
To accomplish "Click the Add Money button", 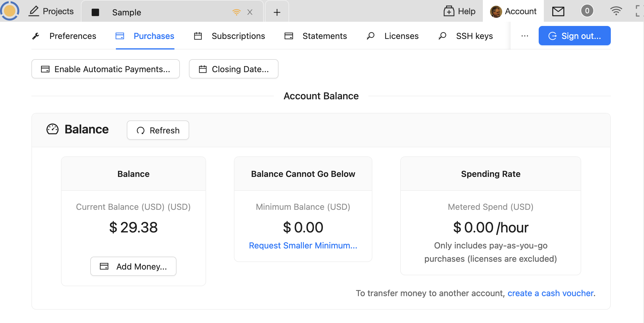I will 133,267.
